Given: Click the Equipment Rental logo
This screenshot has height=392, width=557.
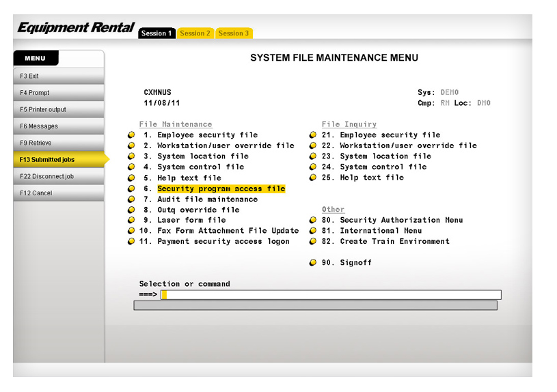Looking at the screenshot, I should pos(76,28).
